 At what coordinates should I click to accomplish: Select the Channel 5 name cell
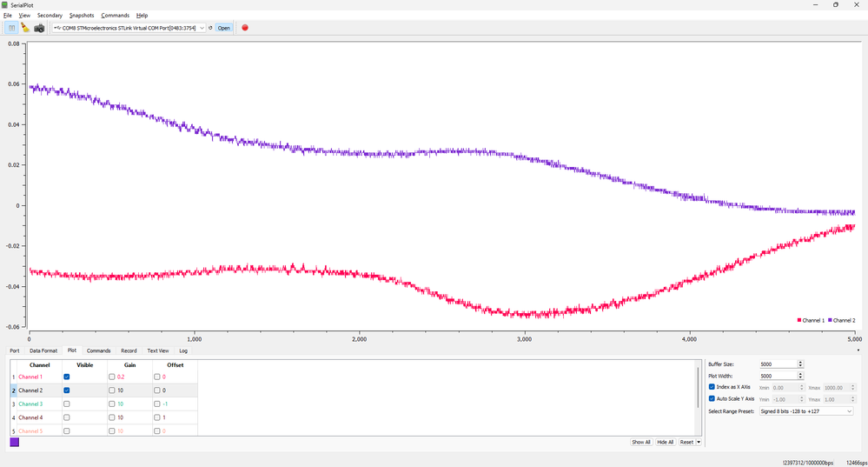tap(39, 431)
